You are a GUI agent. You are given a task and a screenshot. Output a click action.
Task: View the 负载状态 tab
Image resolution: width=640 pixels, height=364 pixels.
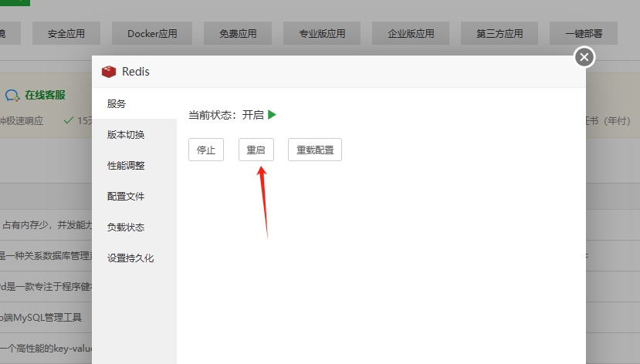tap(126, 228)
